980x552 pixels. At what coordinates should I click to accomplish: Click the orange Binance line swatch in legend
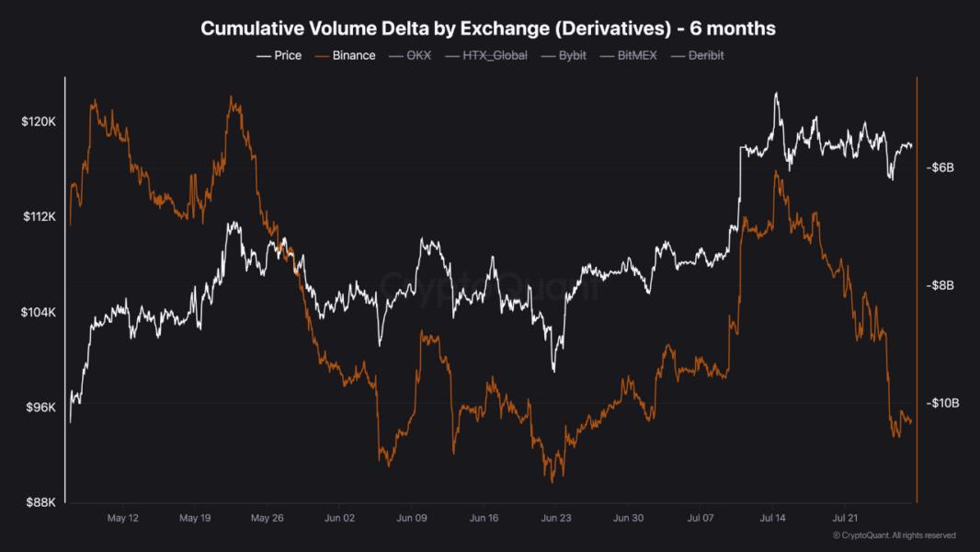coord(321,55)
